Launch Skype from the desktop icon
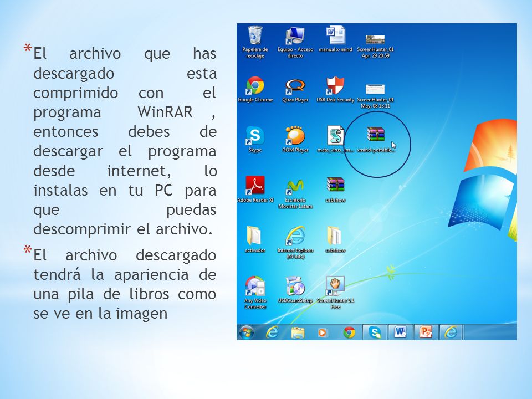The image size is (532, 399). 255,139
